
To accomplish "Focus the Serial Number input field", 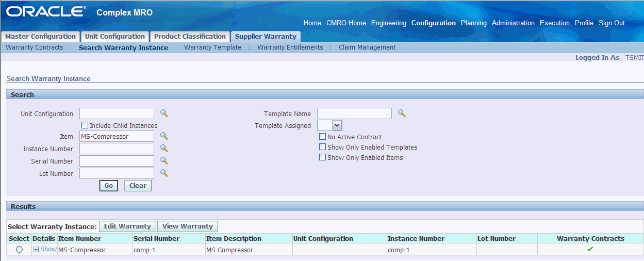I will [117, 161].
